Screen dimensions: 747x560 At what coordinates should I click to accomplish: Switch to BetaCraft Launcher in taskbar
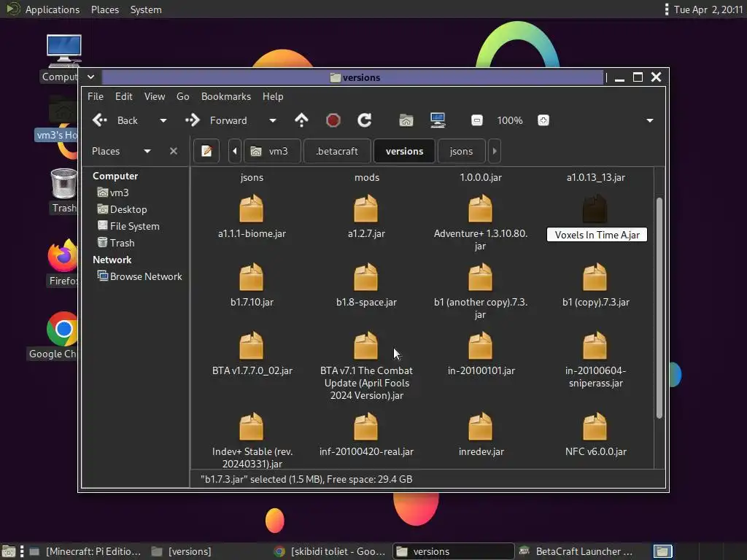[x=577, y=551]
